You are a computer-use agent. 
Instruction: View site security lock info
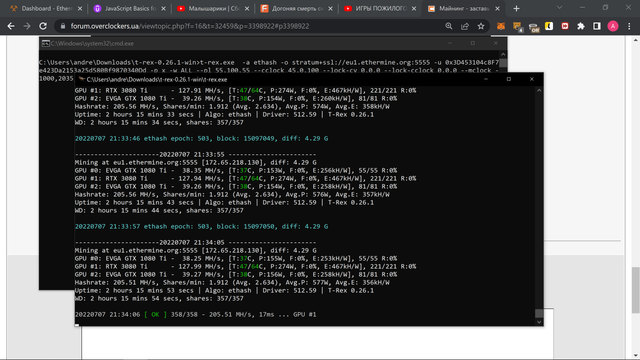(62, 26)
